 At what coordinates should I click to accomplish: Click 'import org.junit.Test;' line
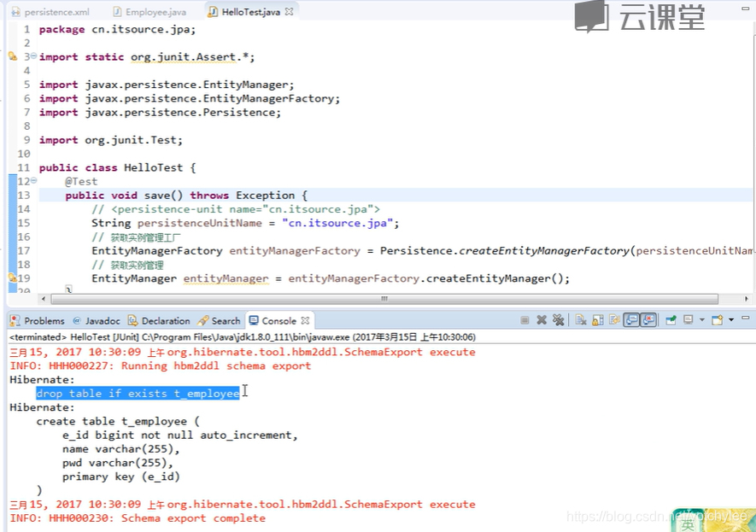pos(111,140)
